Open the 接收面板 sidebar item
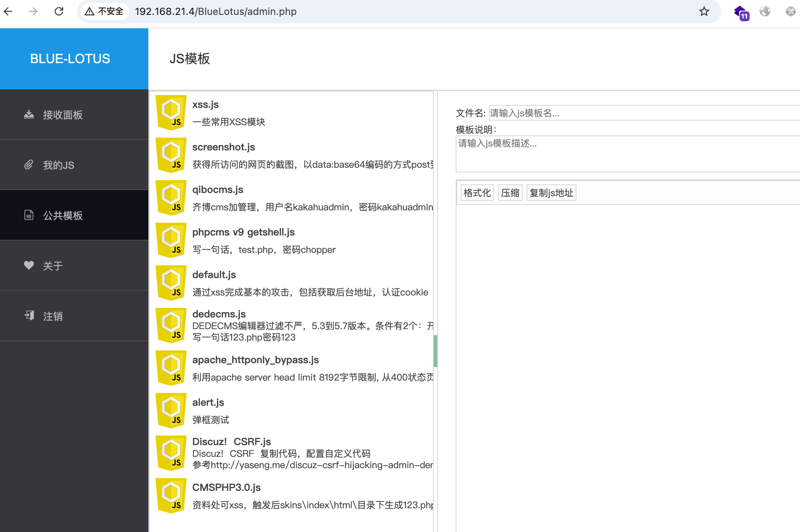The image size is (800, 532). (74, 115)
